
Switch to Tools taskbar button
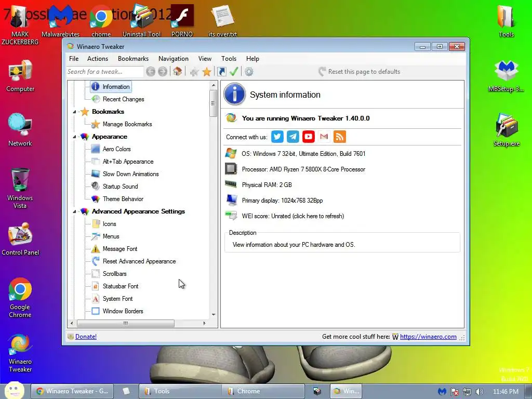click(180, 391)
